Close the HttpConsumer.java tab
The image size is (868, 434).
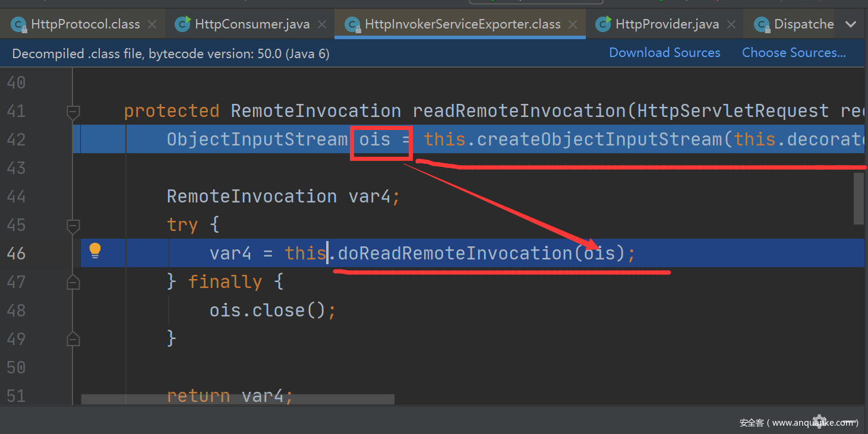tap(322, 24)
